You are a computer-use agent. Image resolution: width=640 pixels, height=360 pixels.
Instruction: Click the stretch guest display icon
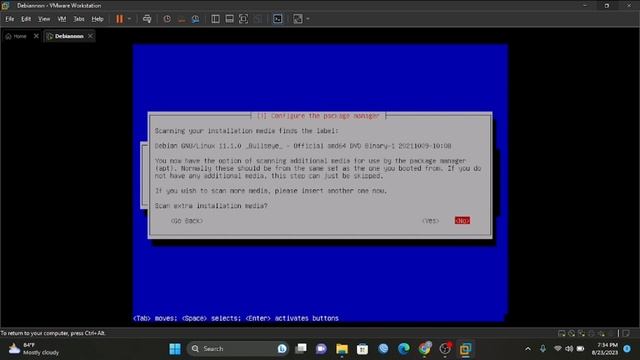298,19
